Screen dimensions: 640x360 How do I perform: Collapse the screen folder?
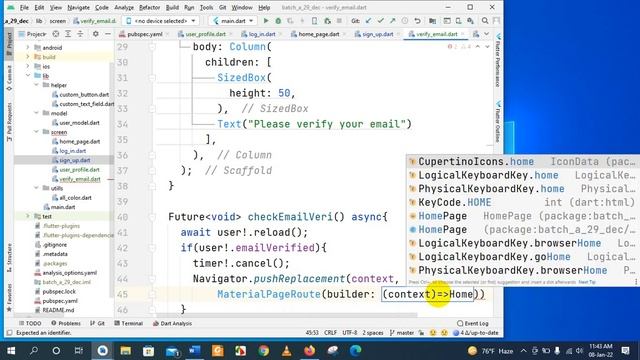tap(36, 132)
